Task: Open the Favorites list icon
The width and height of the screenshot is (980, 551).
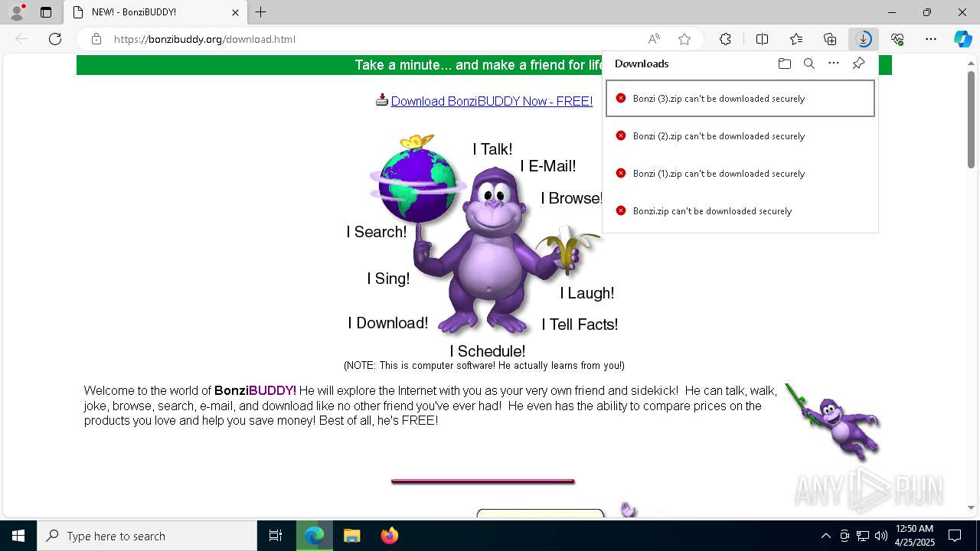Action: (796, 39)
